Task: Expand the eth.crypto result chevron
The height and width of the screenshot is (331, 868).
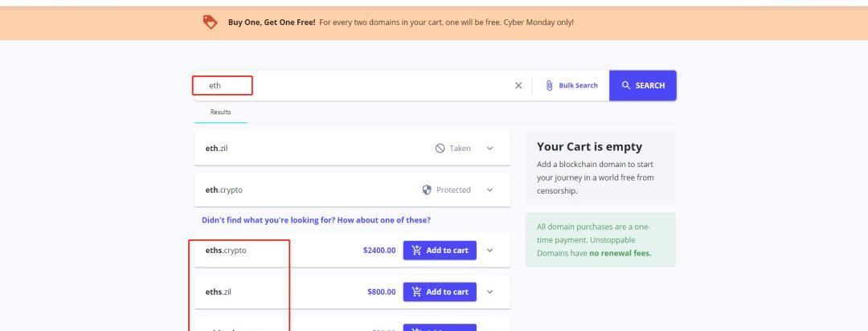Action: point(489,190)
